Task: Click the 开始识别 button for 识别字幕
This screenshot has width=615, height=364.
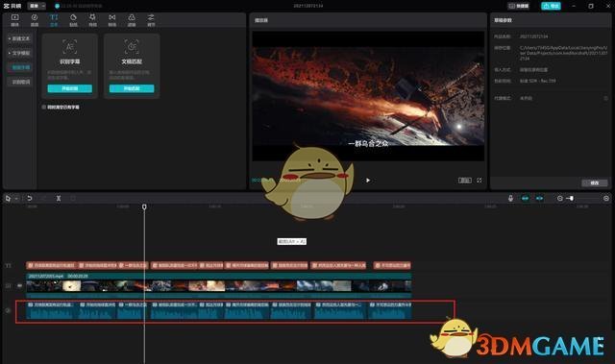Action: click(70, 88)
